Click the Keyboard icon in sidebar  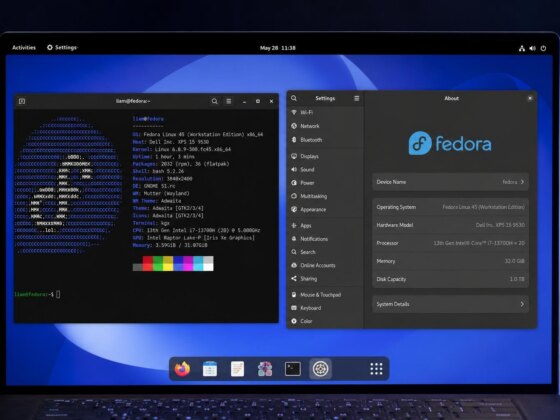click(294, 308)
